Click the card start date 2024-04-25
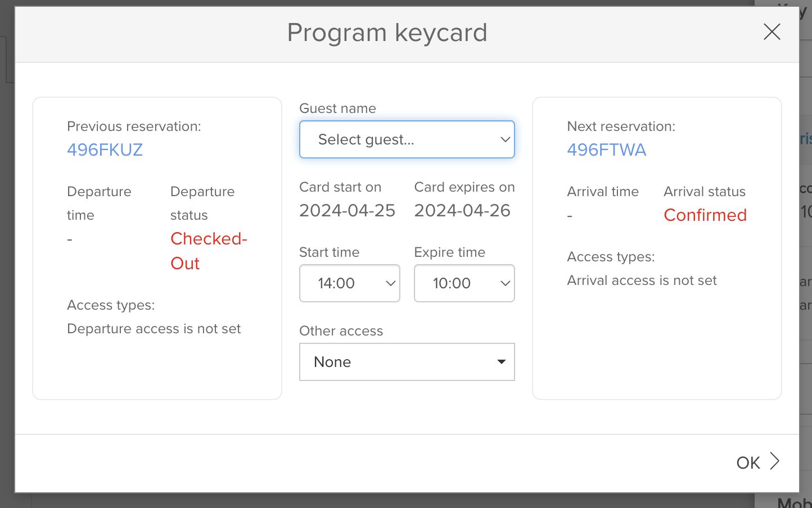This screenshot has height=508, width=812. point(347,210)
